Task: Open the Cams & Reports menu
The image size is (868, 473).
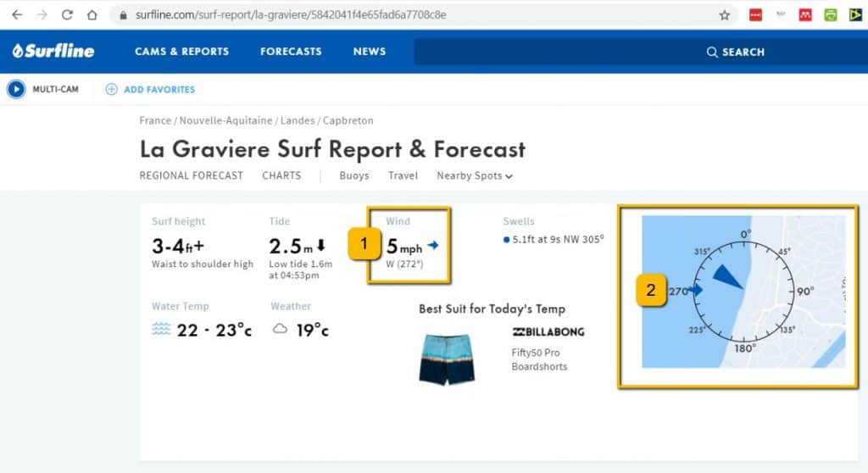Action: tap(181, 52)
